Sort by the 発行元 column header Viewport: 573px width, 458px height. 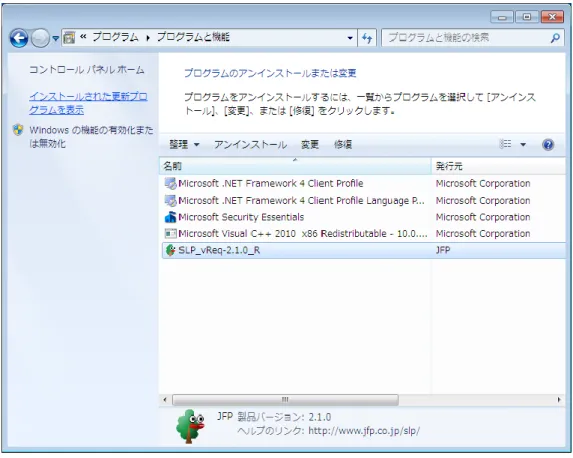click(x=498, y=166)
